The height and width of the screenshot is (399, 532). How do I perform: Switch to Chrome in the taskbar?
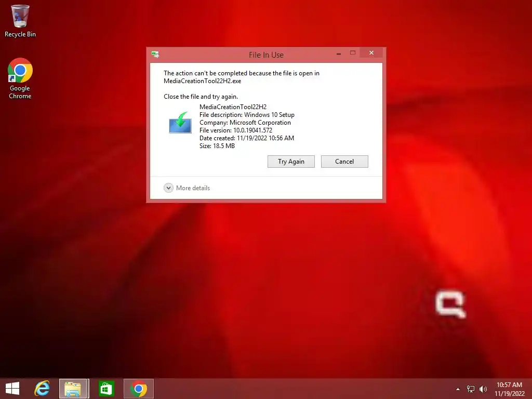pos(138,389)
